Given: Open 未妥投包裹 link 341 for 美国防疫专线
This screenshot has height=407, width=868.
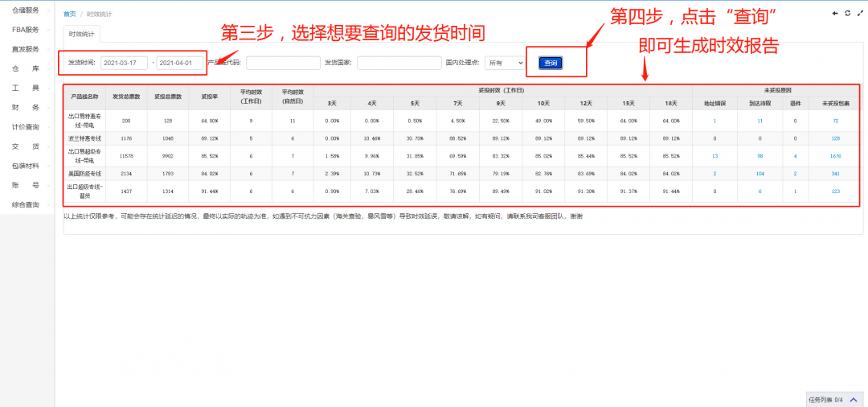Looking at the screenshot, I should point(835,174).
